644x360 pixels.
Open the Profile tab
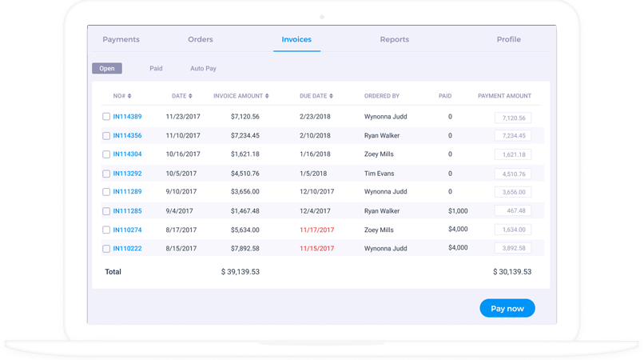(x=508, y=39)
